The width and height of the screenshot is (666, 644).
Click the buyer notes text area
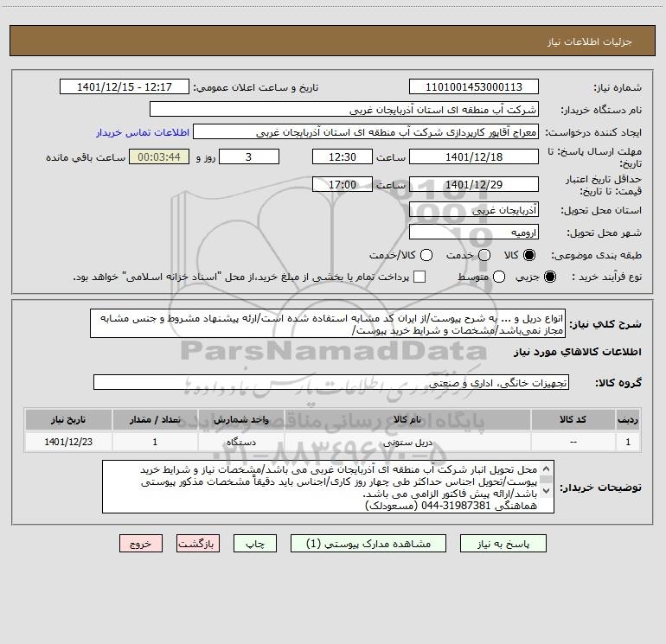(328, 487)
